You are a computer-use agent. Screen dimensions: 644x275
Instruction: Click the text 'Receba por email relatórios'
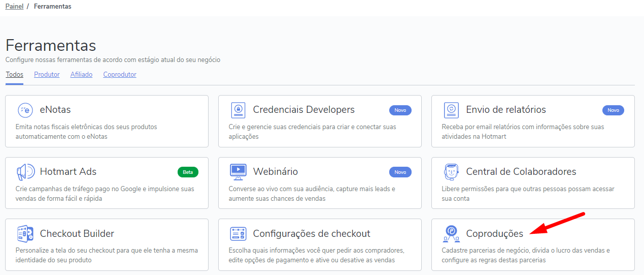[x=480, y=127]
